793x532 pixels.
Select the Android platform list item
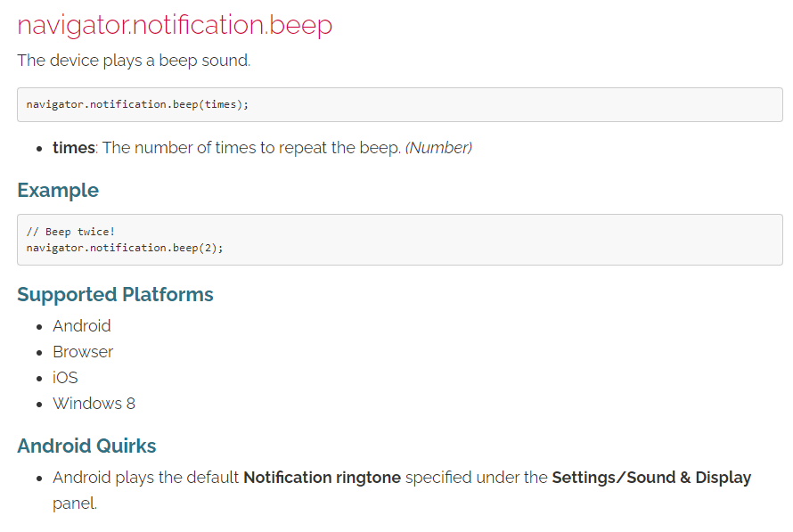pyautogui.click(x=81, y=325)
